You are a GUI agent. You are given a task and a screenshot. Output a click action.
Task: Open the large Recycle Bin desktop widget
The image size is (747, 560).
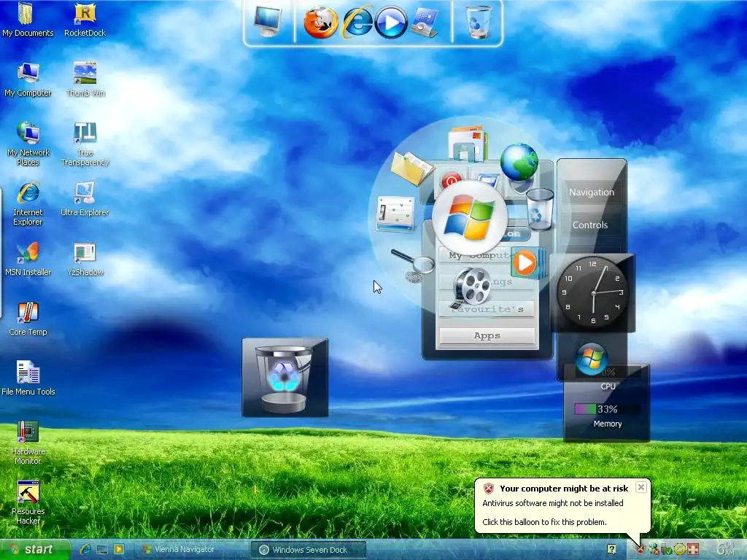tap(285, 378)
